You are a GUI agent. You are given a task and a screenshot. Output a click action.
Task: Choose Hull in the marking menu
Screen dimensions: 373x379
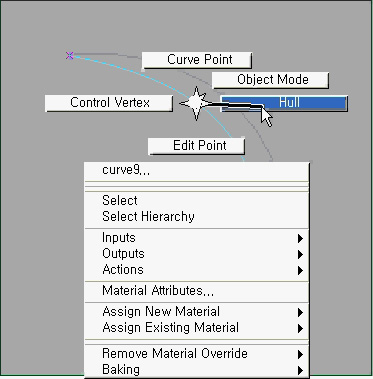[284, 103]
